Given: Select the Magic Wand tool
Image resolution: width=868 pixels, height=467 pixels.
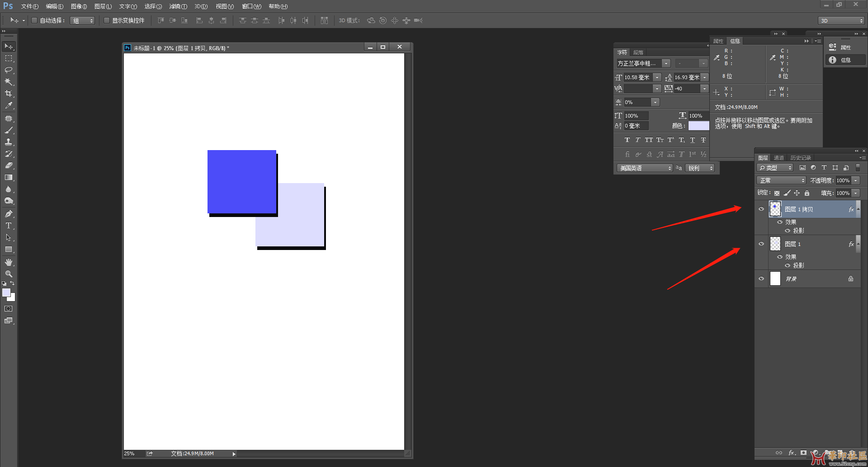Looking at the screenshot, I should 9,82.
